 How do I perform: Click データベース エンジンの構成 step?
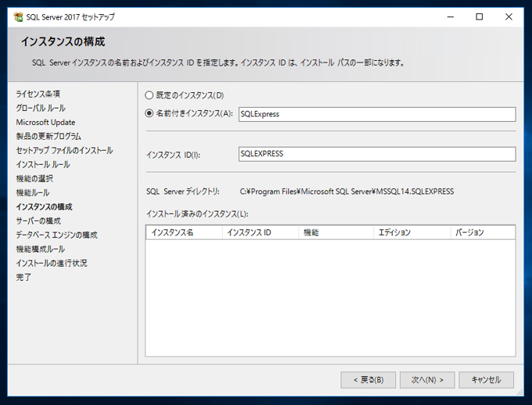click(56, 235)
